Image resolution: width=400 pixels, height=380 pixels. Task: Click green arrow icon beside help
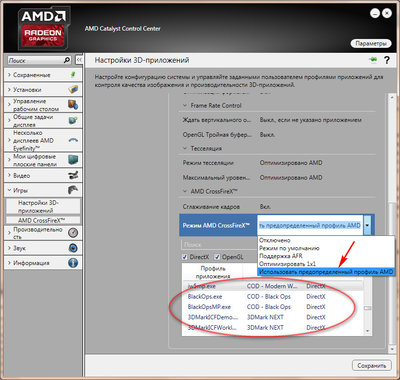[x=373, y=60]
